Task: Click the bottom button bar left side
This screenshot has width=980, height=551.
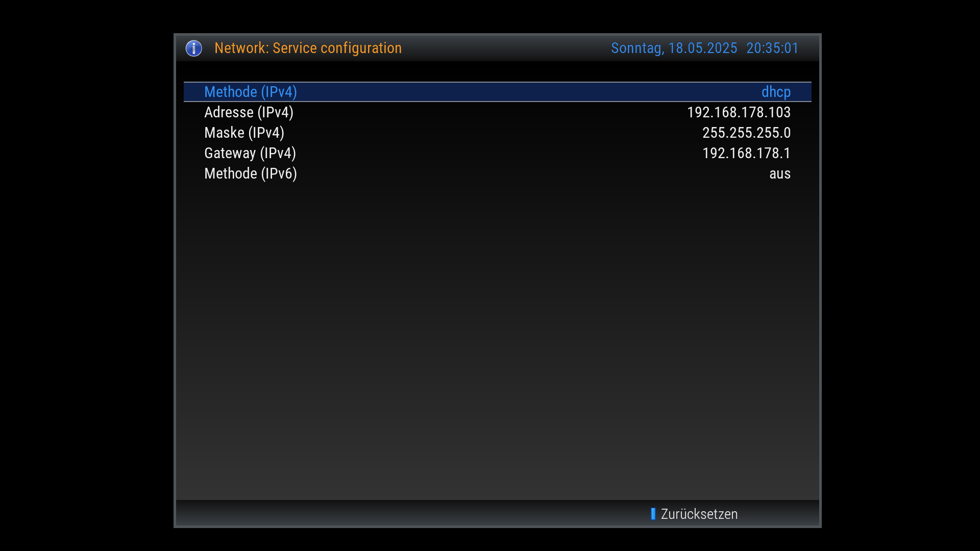Action: [357, 513]
